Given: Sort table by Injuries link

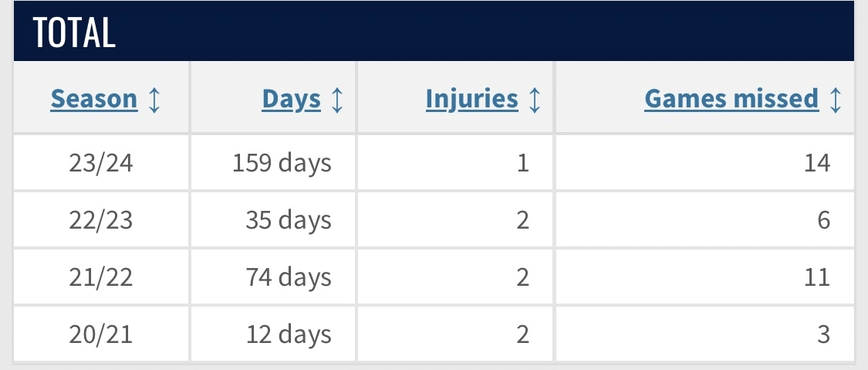Looking at the screenshot, I should coord(471,100).
